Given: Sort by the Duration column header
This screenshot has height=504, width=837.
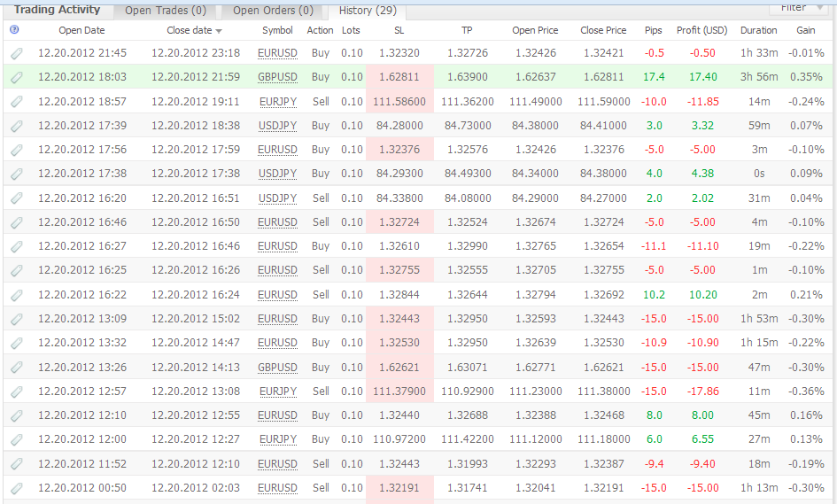Looking at the screenshot, I should point(758,30).
